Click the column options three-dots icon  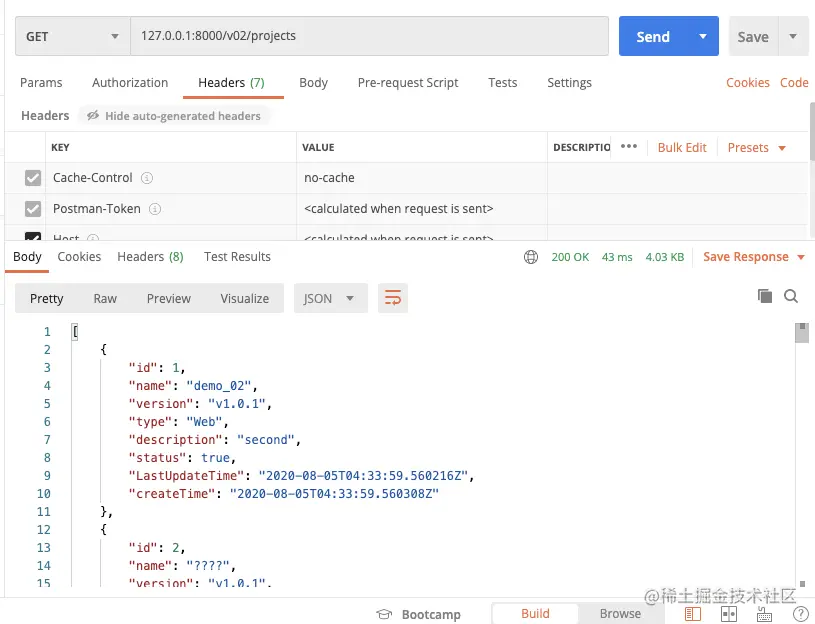tap(629, 147)
